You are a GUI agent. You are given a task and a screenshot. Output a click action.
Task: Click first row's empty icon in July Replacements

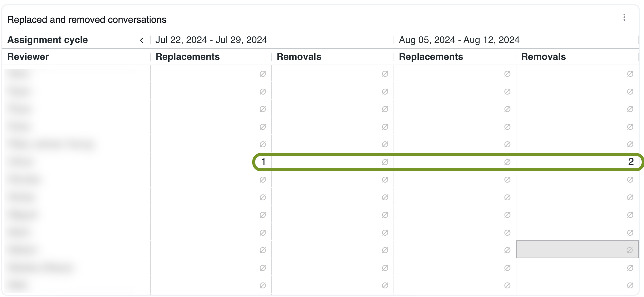(x=263, y=74)
